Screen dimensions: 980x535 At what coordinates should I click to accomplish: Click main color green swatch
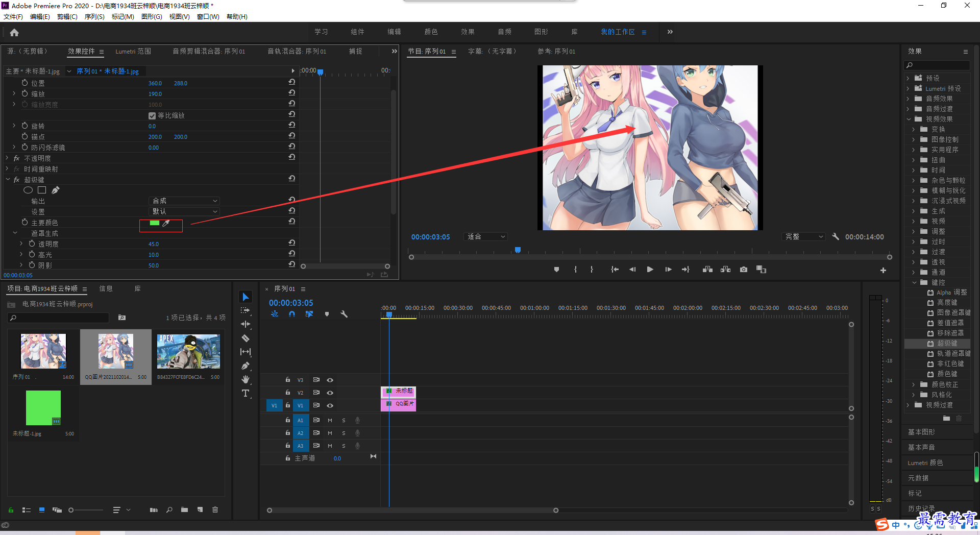tap(155, 223)
